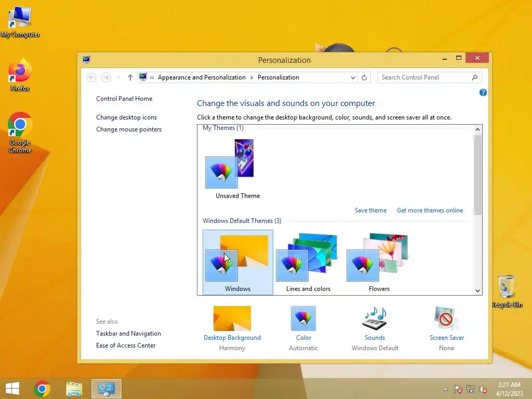
Task: Click the Screen Saver text link
Action: [x=446, y=338]
